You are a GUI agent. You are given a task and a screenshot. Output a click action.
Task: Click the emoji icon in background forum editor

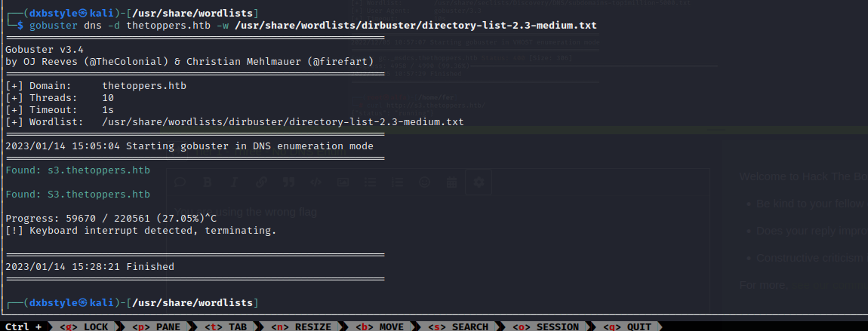[x=425, y=182]
